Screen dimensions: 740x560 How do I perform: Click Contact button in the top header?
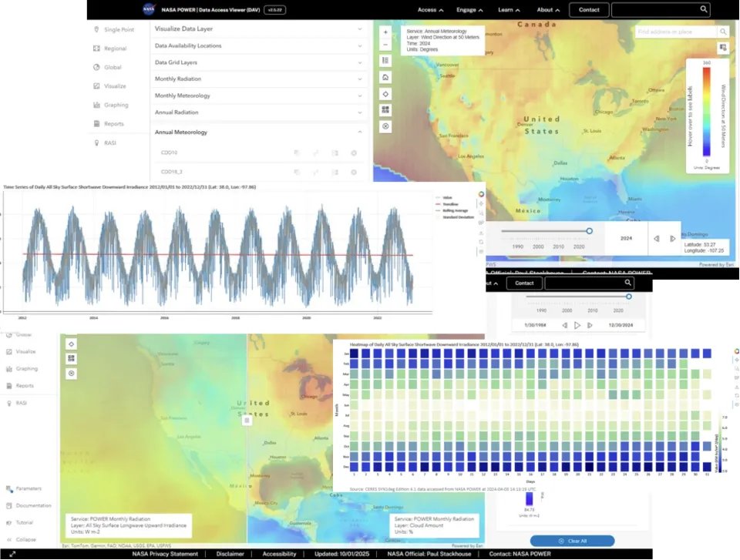[589, 10]
